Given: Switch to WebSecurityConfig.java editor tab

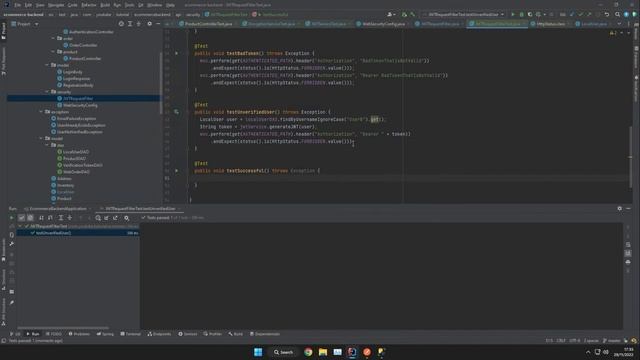Looking at the screenshot, I should point(383,24).
